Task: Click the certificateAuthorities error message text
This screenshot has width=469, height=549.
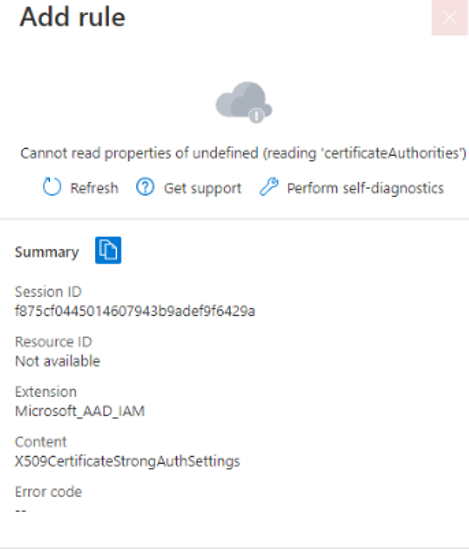Action: pyautogui.click(x=243, y=153)
